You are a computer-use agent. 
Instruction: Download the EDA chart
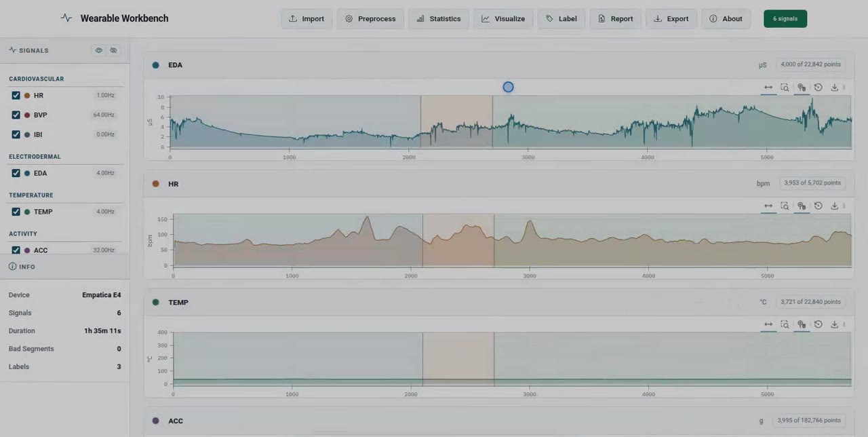coord(835,88)
